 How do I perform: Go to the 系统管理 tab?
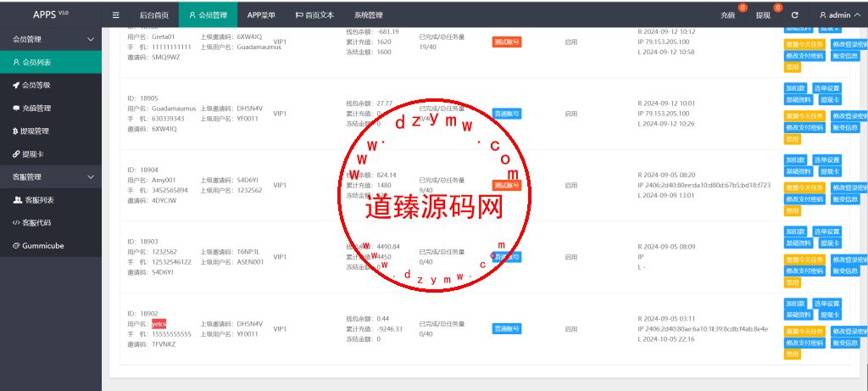coord(368,15)
